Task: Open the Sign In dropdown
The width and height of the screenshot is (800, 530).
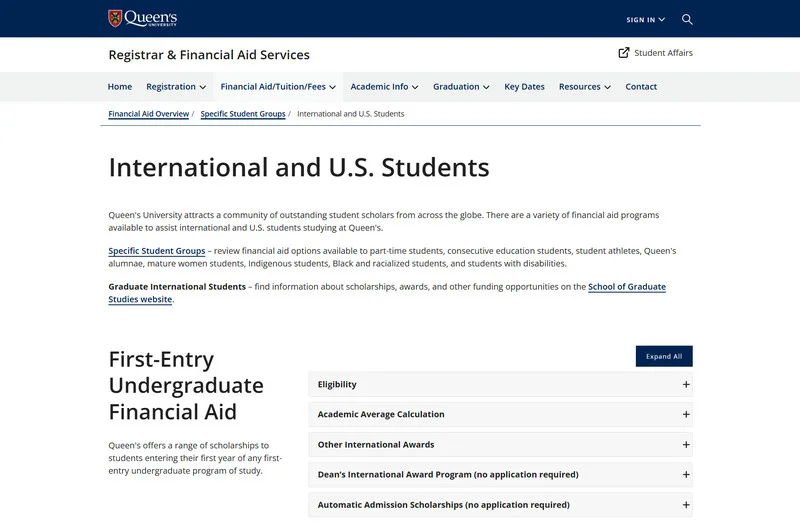Action: [645, 19]
